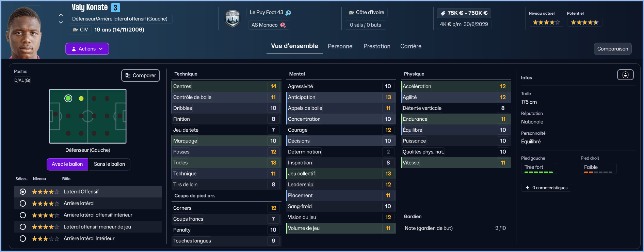
Task: Click the Côte d'Ivoire flag icon
Action: pyautogui.click(x=351, y=13)
